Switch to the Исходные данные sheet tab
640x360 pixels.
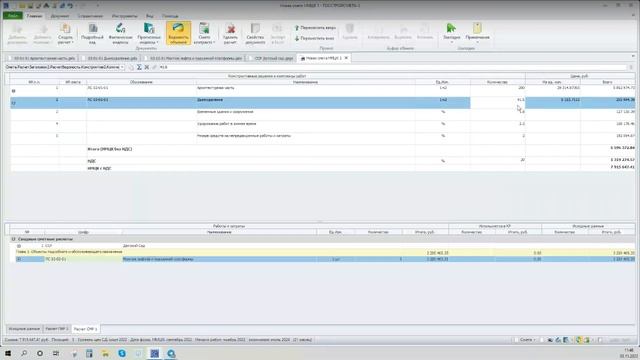tap(24, 329)
